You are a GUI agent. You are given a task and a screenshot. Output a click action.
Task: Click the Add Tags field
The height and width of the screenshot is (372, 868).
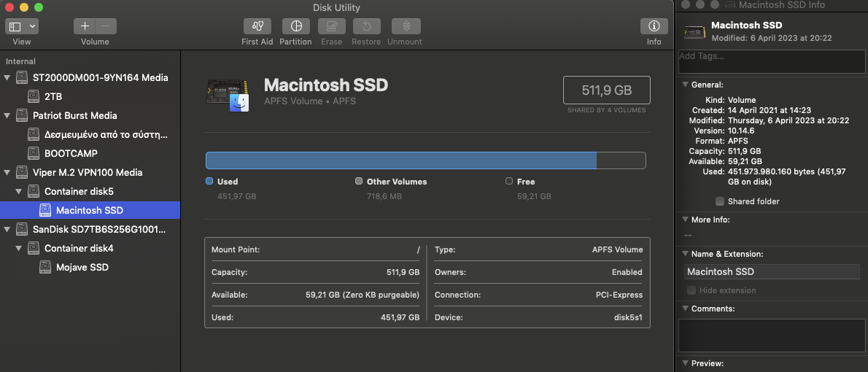(x=772, y=61)
